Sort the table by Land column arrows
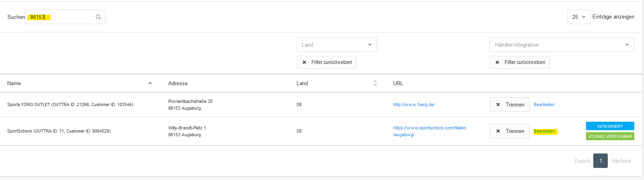 click(x=375, y=83)
